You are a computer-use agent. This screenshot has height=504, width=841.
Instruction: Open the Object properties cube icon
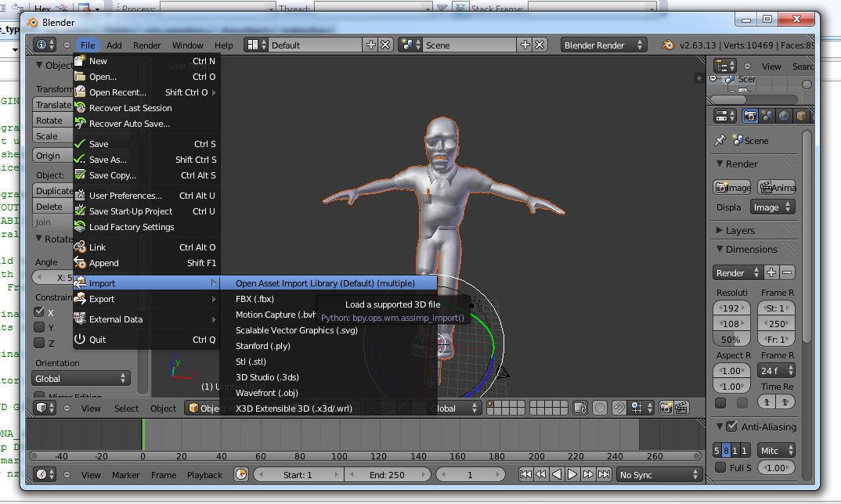801,116
